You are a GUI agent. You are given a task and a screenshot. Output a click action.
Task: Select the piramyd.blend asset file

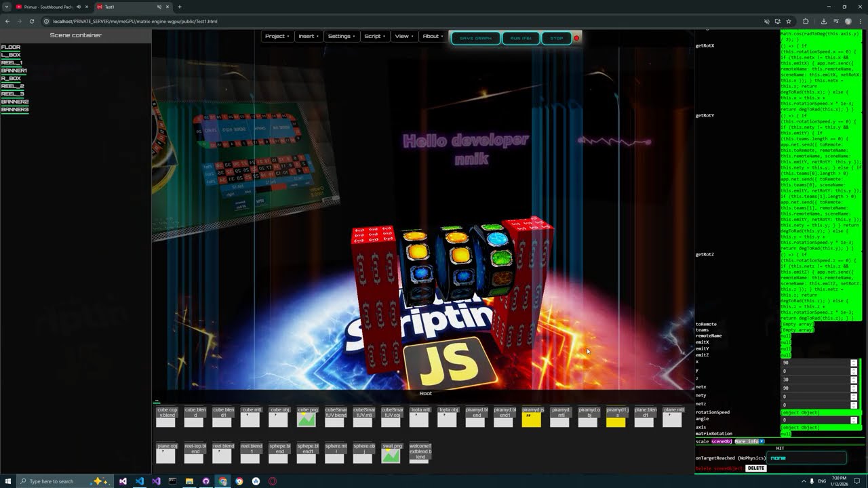pos(475,416)
